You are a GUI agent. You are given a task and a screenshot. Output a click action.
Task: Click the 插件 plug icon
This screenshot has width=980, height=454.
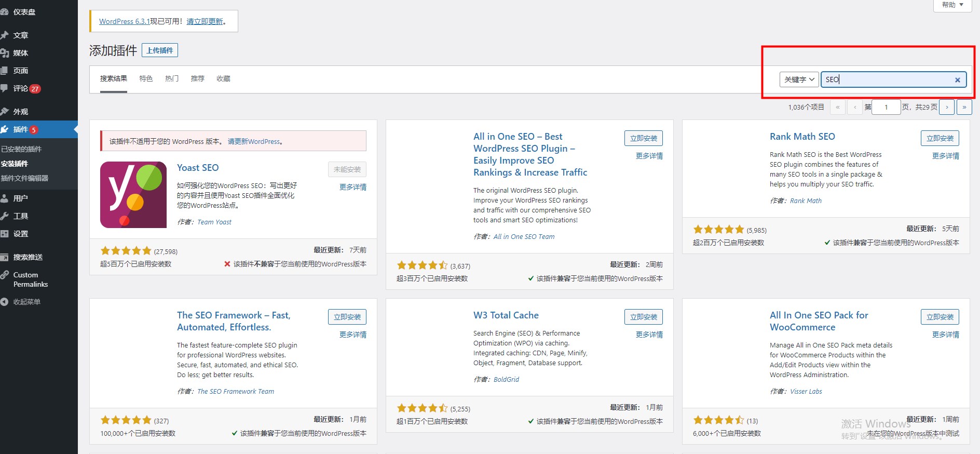pyautogui.click(x=4, y=129)
